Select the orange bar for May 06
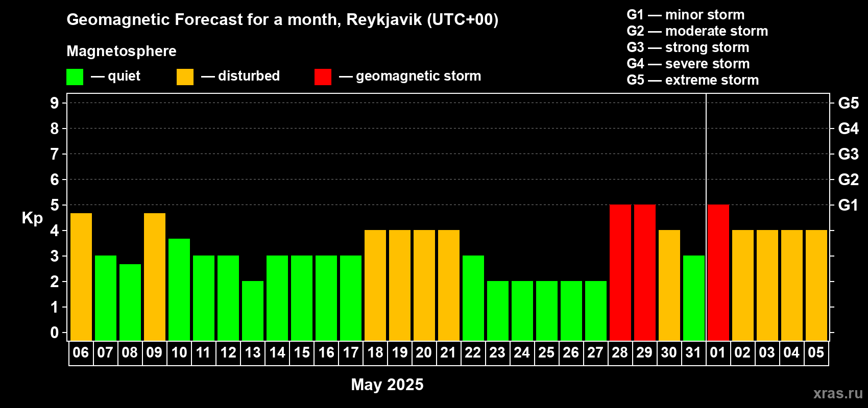 tap(81, 277)
